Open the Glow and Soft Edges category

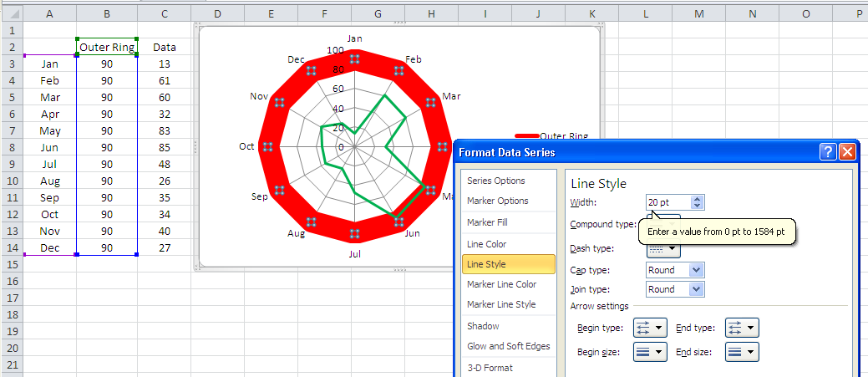[506, 346]
